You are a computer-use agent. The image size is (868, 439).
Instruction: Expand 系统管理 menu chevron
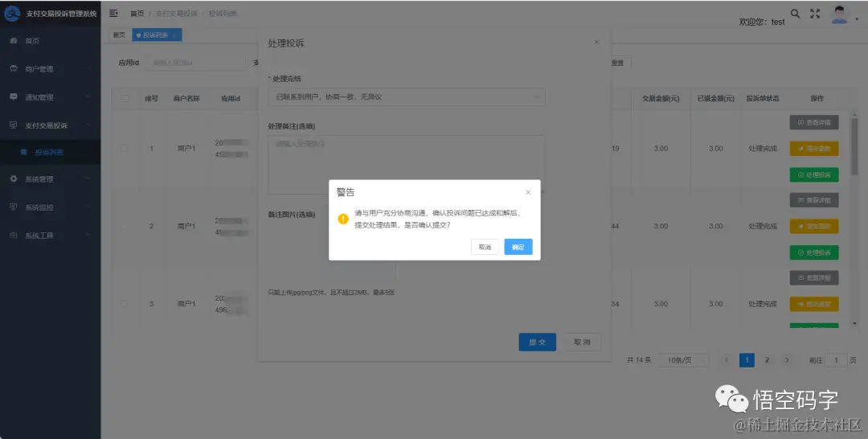tap(88, 178)
